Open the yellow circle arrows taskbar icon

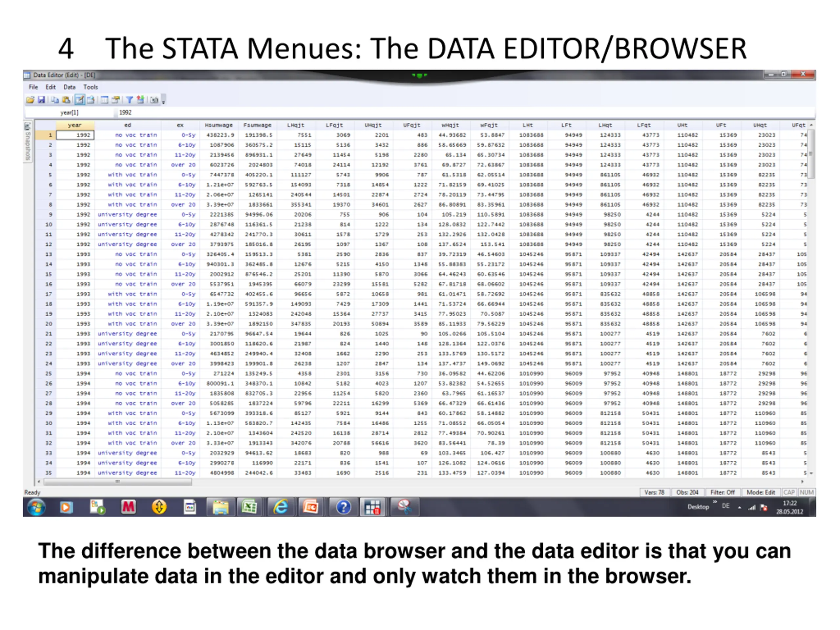coord(159,507)
